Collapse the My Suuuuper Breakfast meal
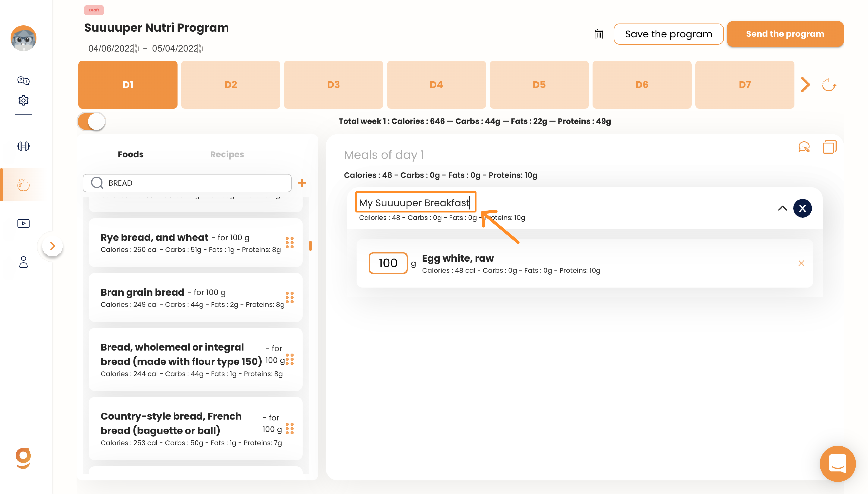This screenshot has width=868, height=494. (x=783, y=208)
